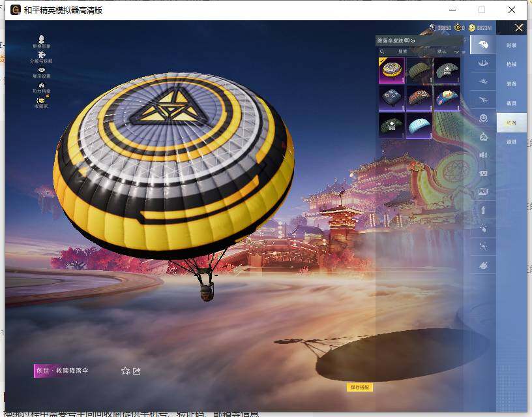The width and height of the screenshot is (532, 417).
Task: Share the 创世·救赎降落伞 via share icon
Action: pyautogui.click(x=136, y=371)
